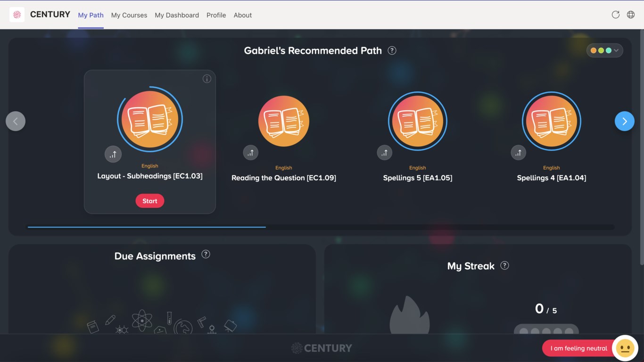Viewport: 644px width, 362px height.
Task: Open the Spellings 4 book thumbnail
Action: click(552, 121)
